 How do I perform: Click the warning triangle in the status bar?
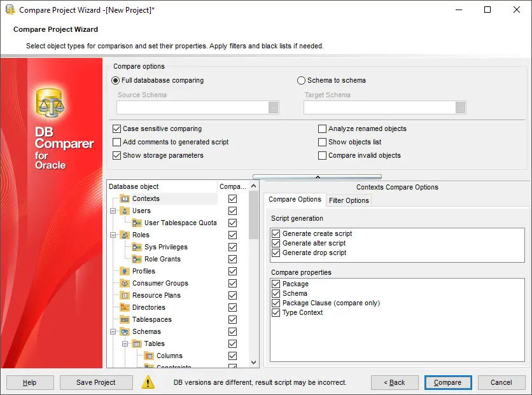tap(148, 382)
